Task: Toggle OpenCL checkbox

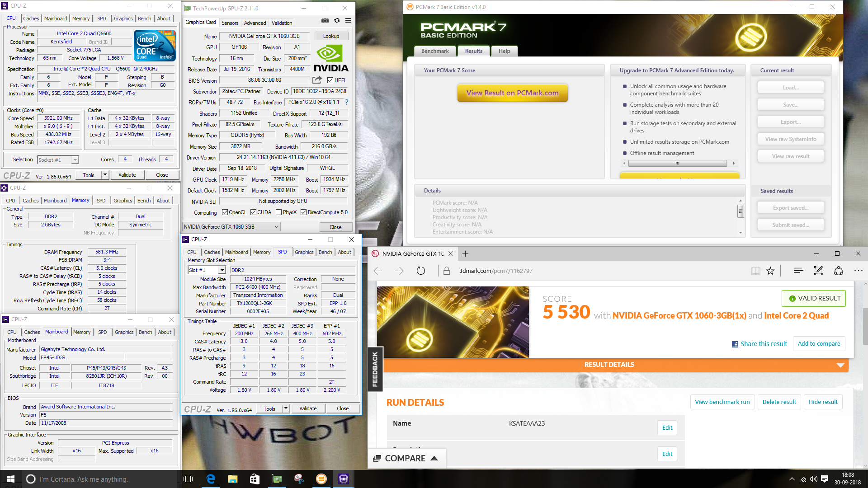Action: click(x=225, y=212)
